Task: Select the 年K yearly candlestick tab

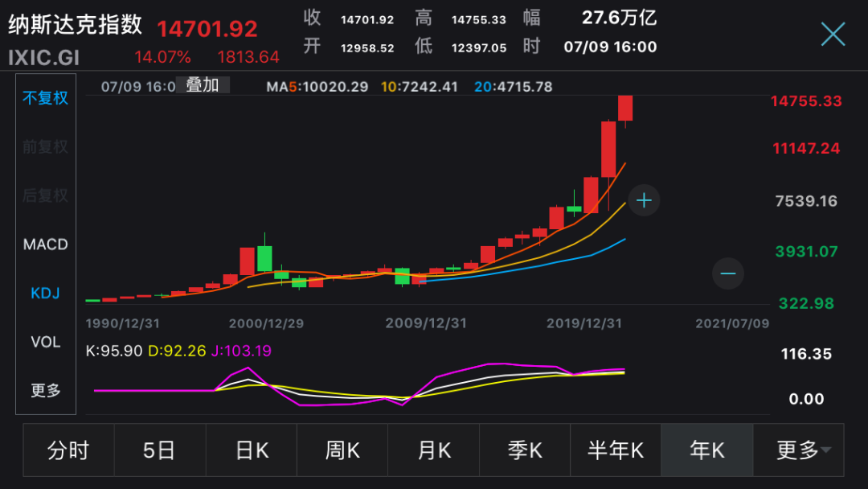Action: (707, 450)
